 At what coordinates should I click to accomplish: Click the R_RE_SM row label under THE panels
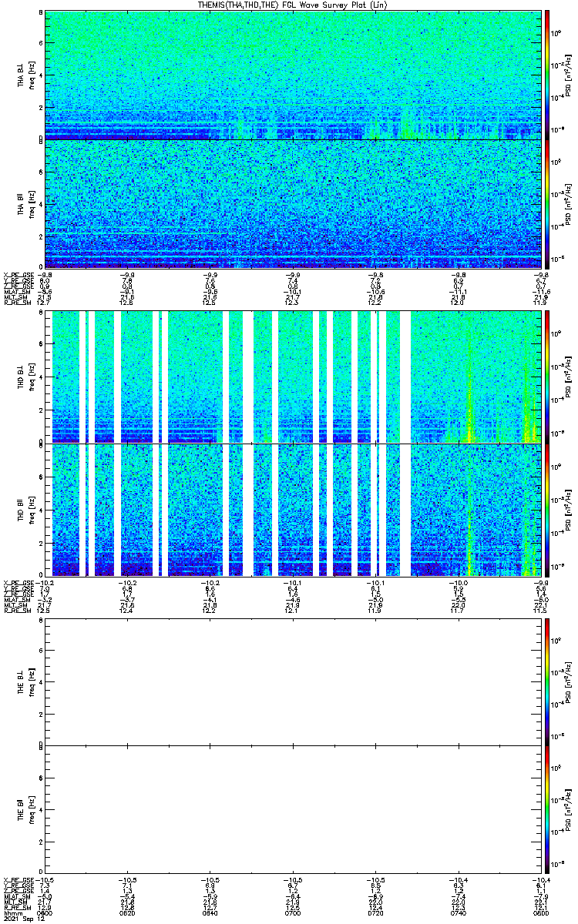(16, 907)
